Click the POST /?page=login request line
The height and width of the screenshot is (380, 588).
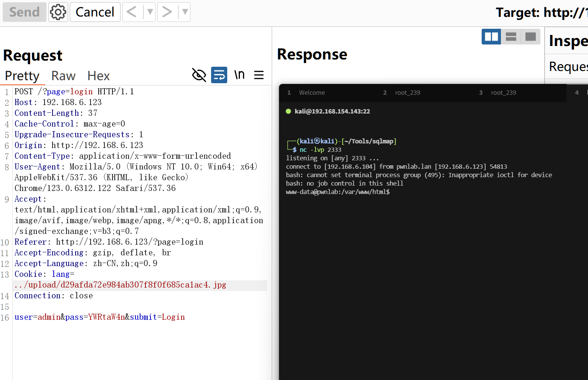74,92
